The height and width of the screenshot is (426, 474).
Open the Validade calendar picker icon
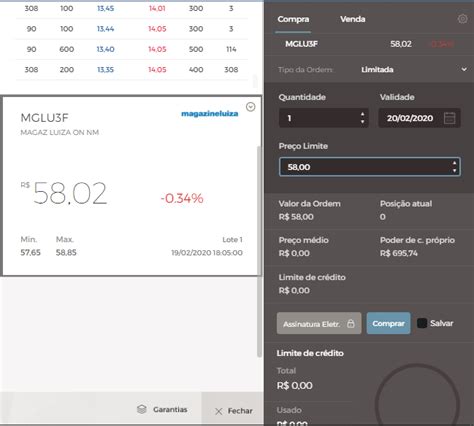(449, 118)
